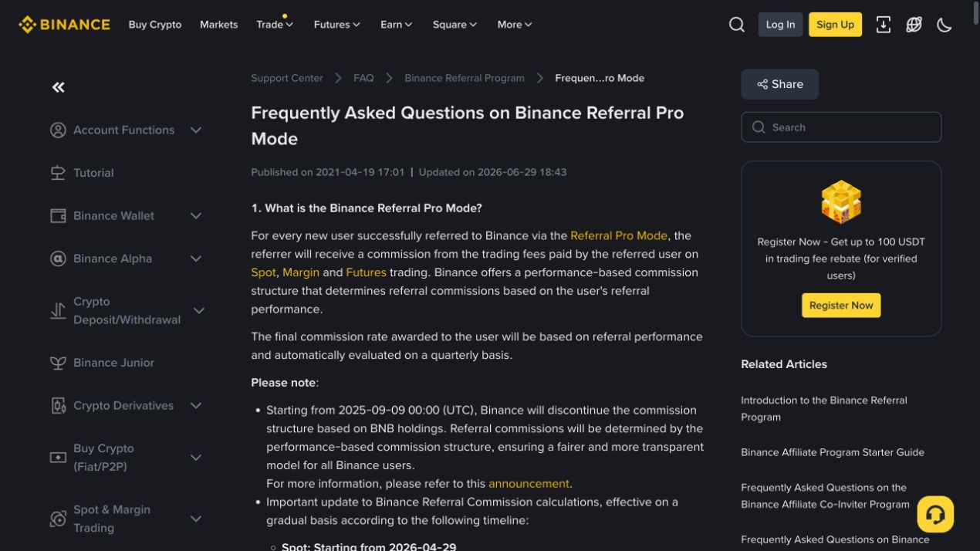
Task: Open Affiliate Co-Inviter Program FAQ article
Action: point(825,496)
